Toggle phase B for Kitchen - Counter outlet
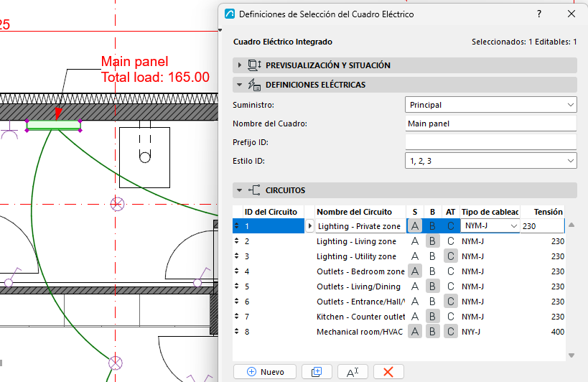The height and width of the screenshot is (382, 588). click(x=432, y=317)
